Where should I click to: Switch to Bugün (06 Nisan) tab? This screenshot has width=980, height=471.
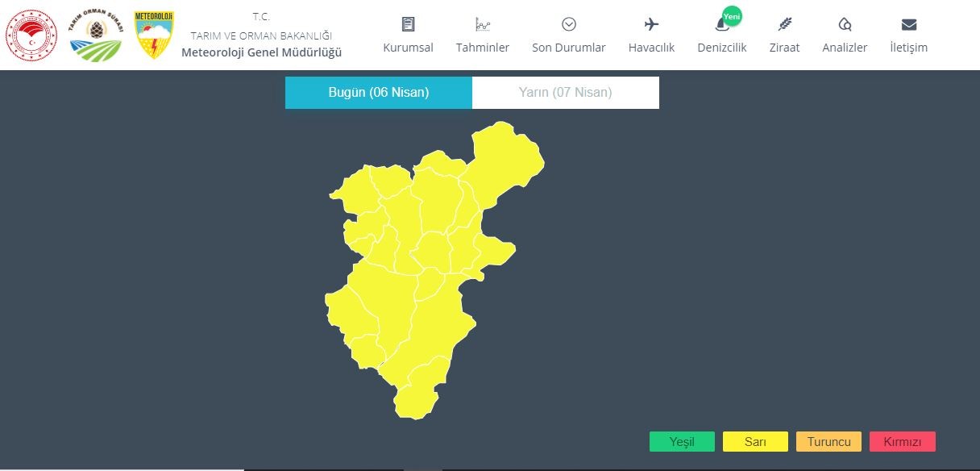tap(379, 93)
